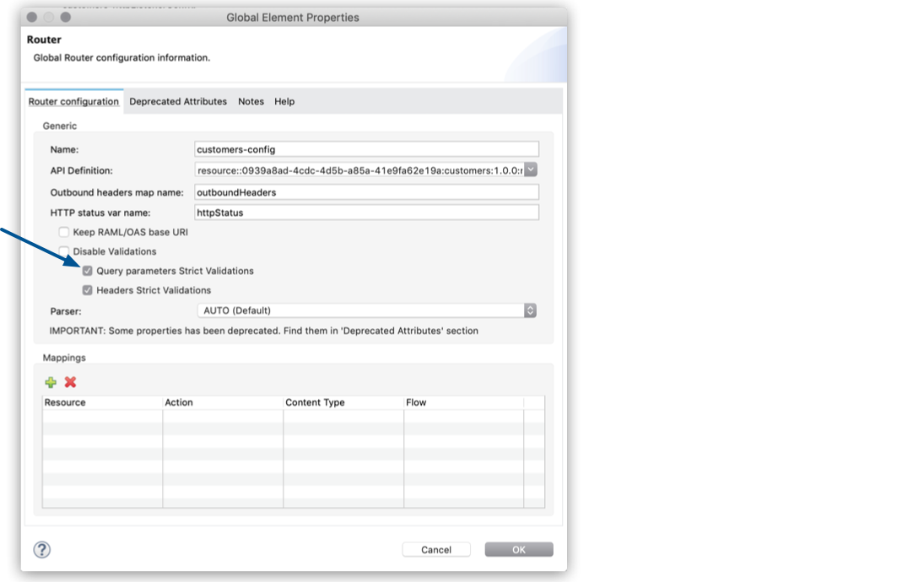Check the Disable Validations box

point(64,251)
